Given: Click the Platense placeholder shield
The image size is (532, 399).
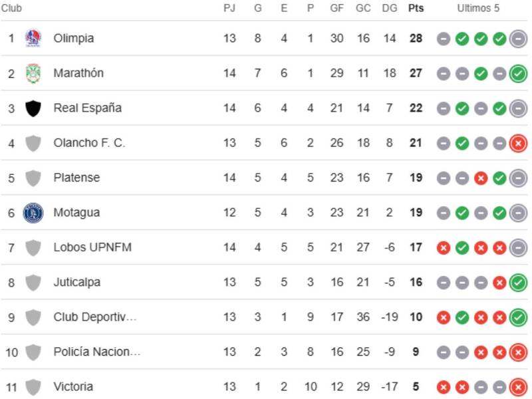Looking at the screenshot, I should (32, 178).
